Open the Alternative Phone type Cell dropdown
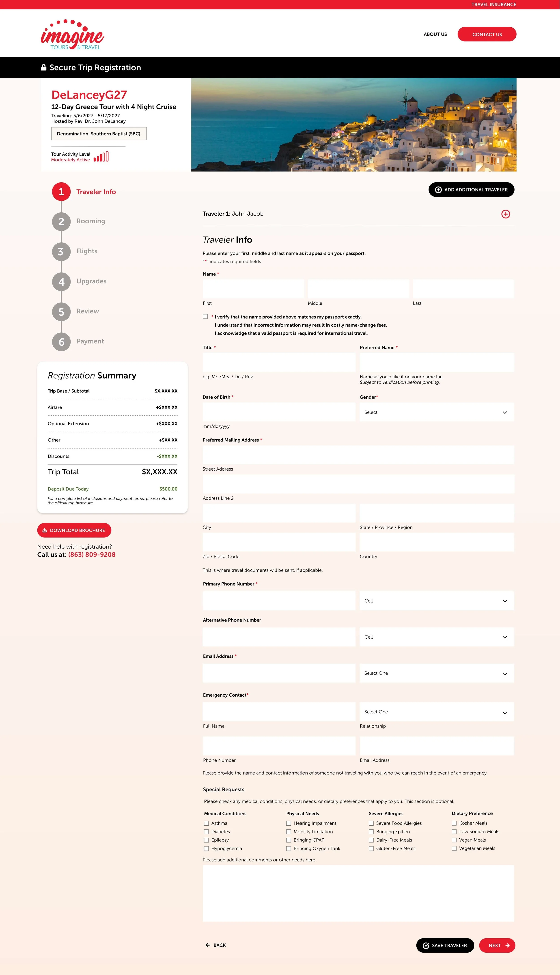Image resolution: width=560 pixels, height=975 pixels. tap(437, 637)
